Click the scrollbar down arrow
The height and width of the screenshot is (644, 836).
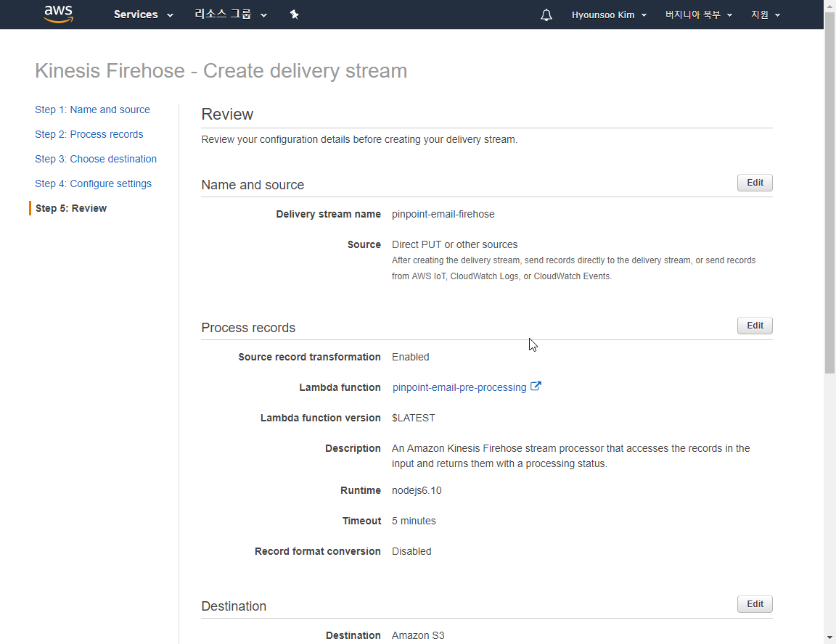click(x=829, y=637)
